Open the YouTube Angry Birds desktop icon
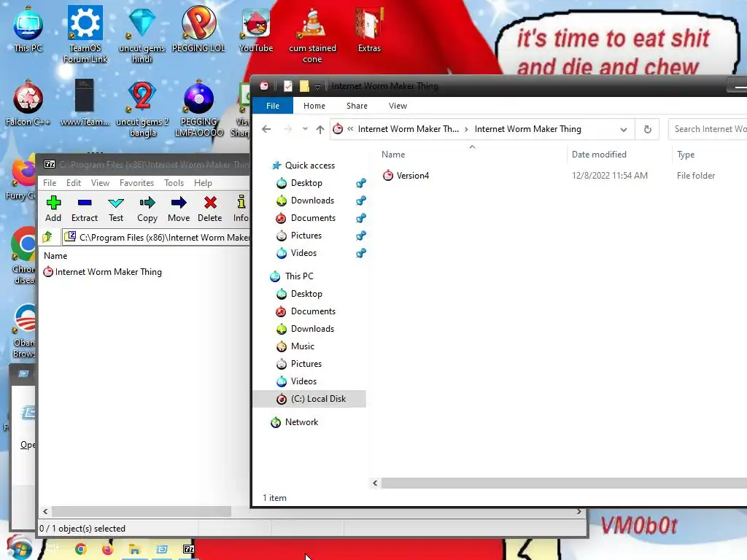 (x=256, y=29)
